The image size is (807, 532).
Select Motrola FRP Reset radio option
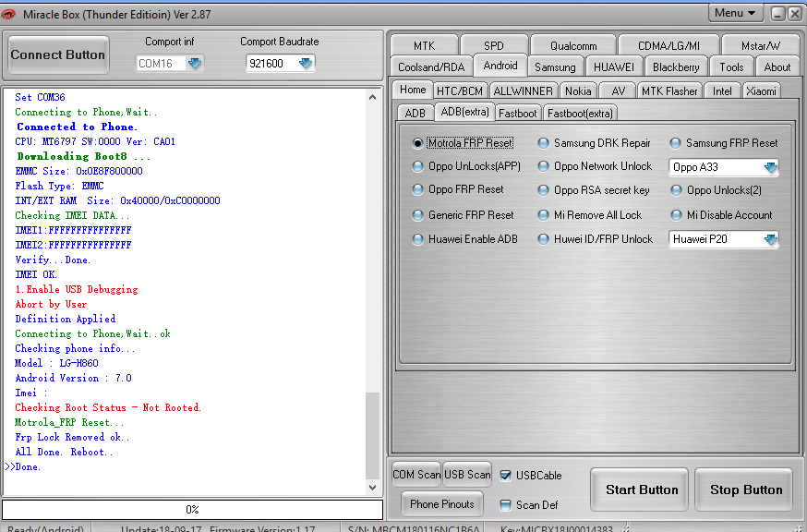418,143
